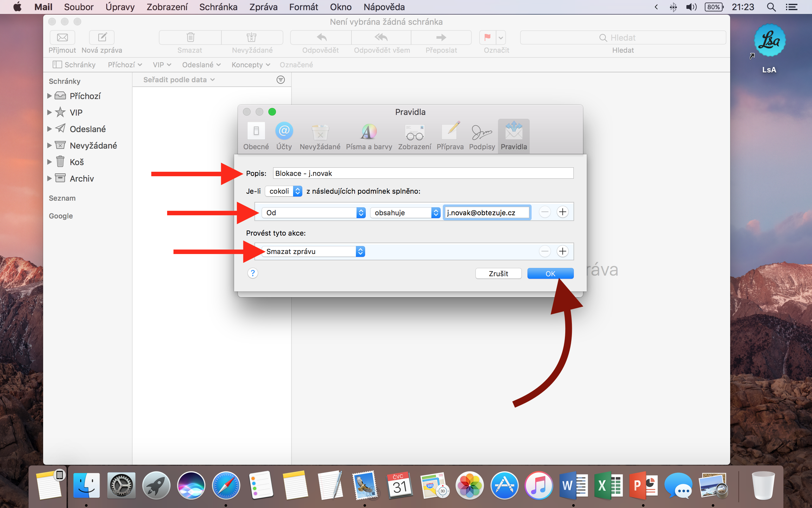
Task: Add a condition with plus button
Action: point(562,212)
